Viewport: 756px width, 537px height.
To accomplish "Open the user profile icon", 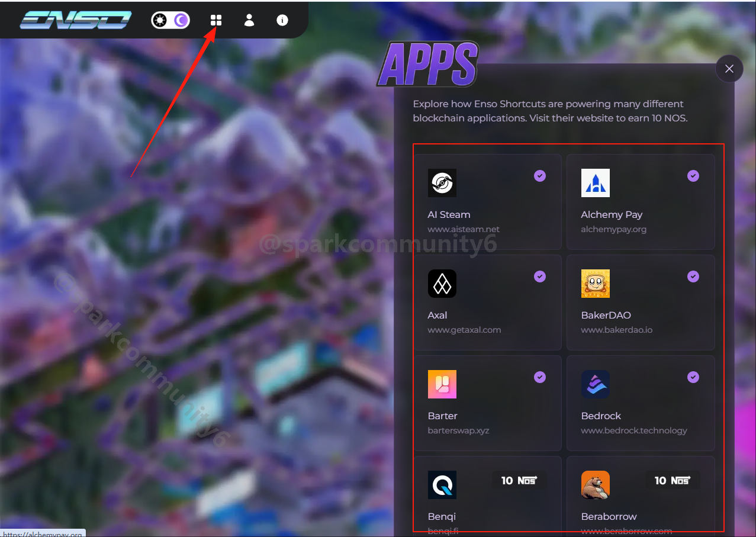I will (x=249, y=20).
